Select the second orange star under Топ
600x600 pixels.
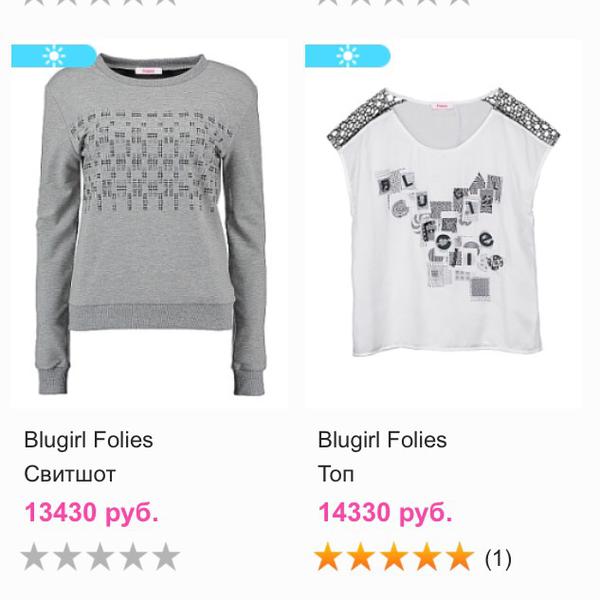click(x=362, y=556)
